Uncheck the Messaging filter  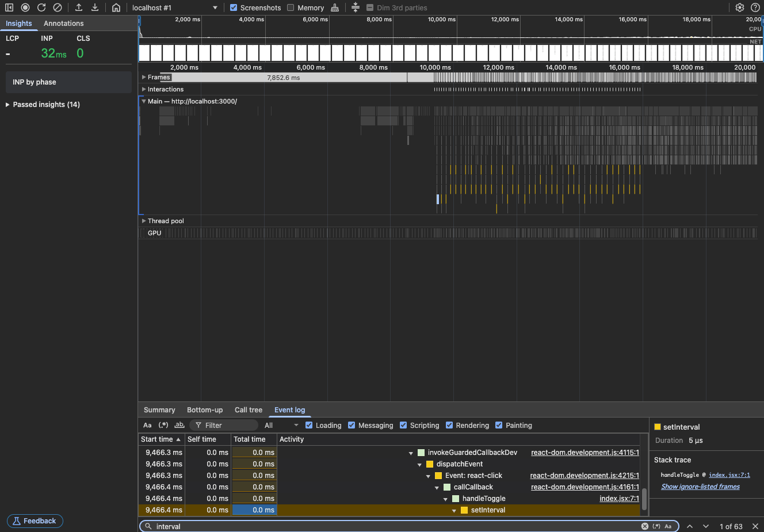tap(352, 425)
